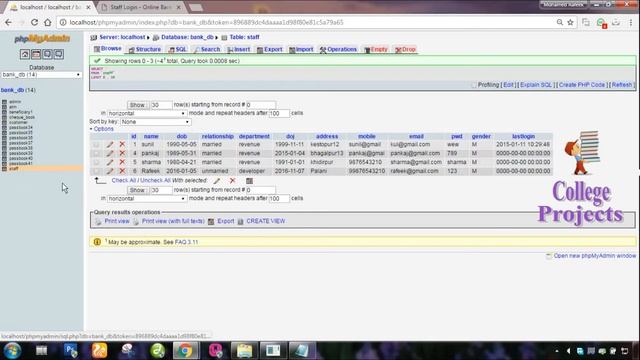Click the Explain SQL link
The width and height of the screenshot is (640, 360).
(x=536, y=85)
